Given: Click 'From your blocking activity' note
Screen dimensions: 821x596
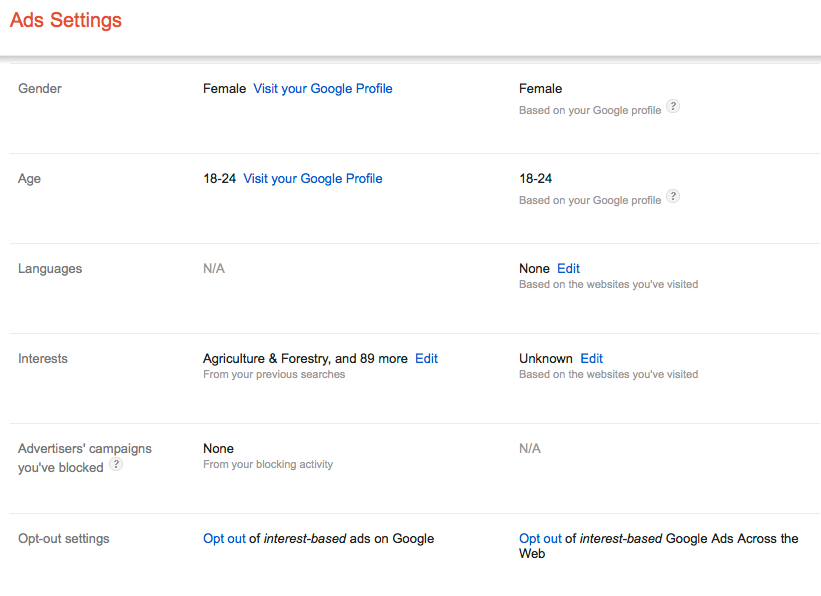Looking at the screenshot, I should 268,465.
